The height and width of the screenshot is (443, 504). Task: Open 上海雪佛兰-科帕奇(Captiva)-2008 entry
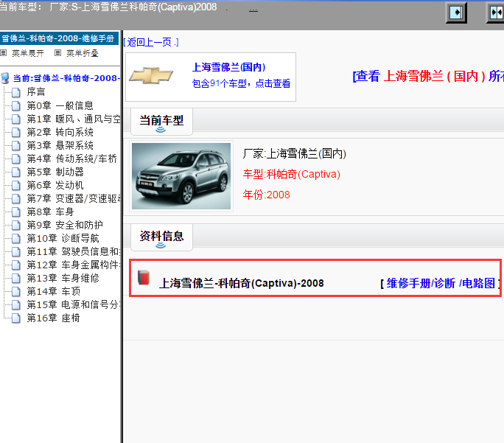[242, 283]
